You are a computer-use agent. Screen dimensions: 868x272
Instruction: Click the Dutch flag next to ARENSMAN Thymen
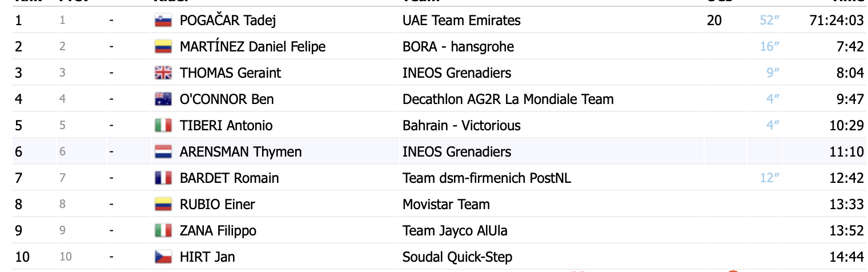163,152
